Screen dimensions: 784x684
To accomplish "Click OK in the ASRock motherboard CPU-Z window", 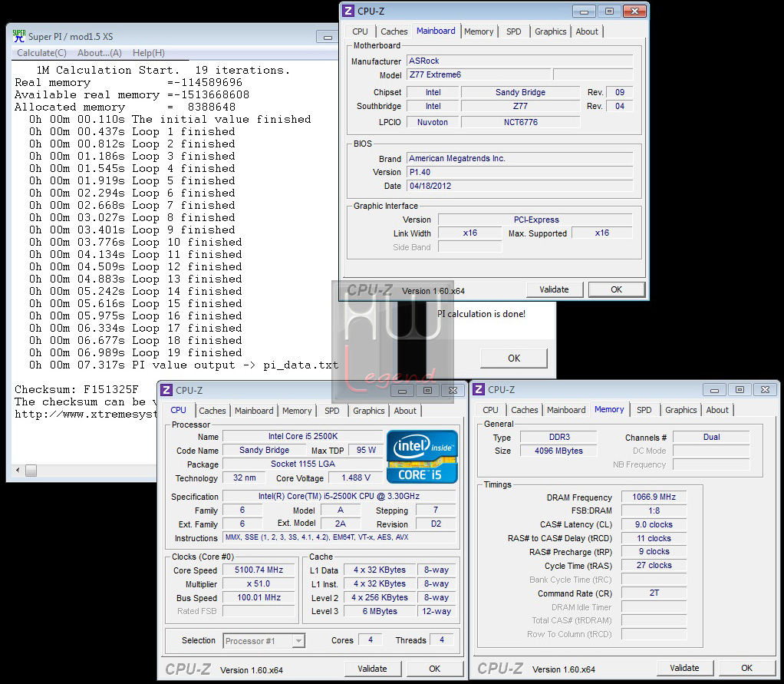I will (617, 289).
